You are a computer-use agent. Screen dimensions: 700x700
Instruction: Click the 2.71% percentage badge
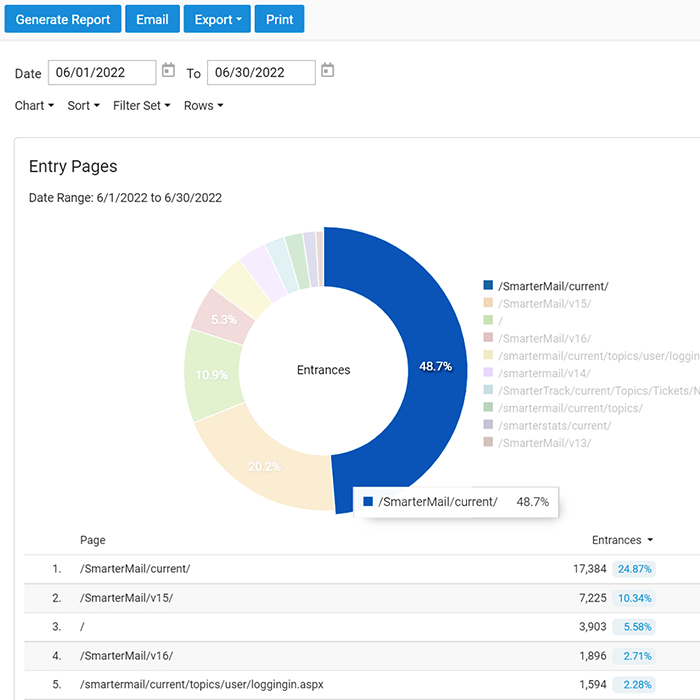(x=634, y=656)
